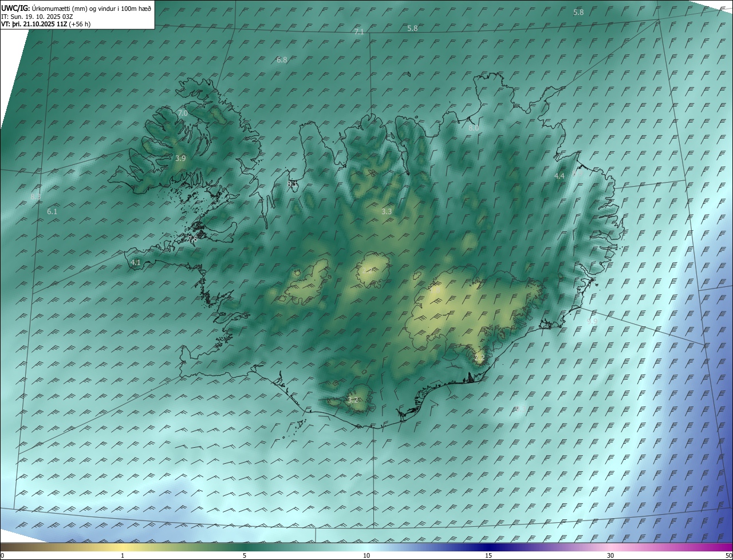Click the 5 tick on the colour scale
This screenshot has width=733, height=560.
(x=245, y=555)
